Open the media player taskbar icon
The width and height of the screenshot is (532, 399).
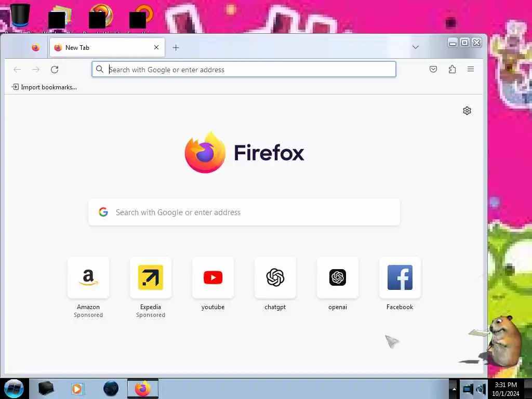click(x=77, y=389)
